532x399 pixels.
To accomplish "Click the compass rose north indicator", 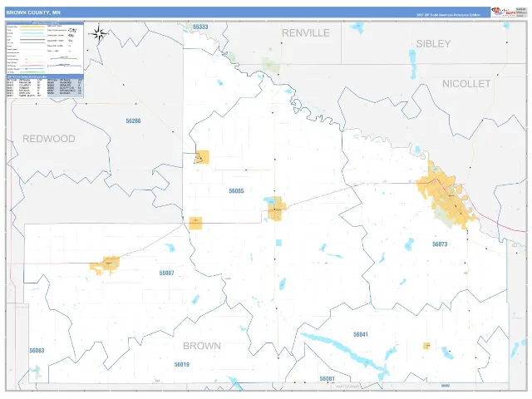I will (x=99, y=33).
